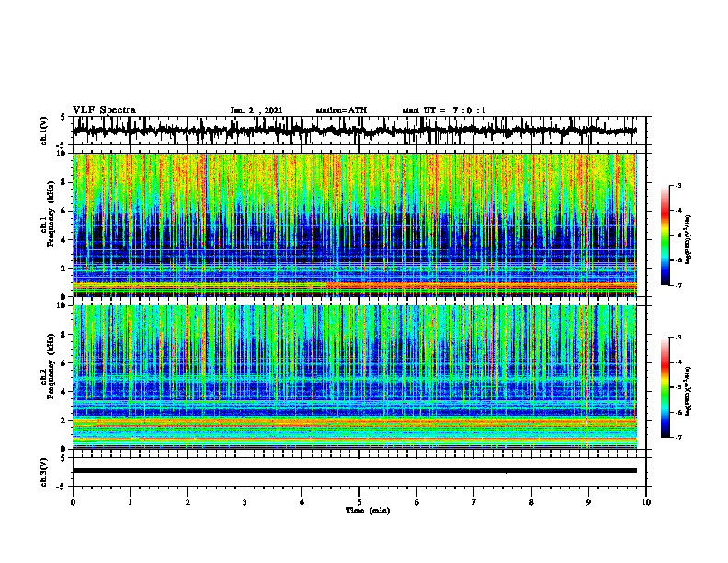Screen dimensions: 728x563
Task: Click time axis tick label "5"
Action: pyautogui.click(x=359, y=502)
